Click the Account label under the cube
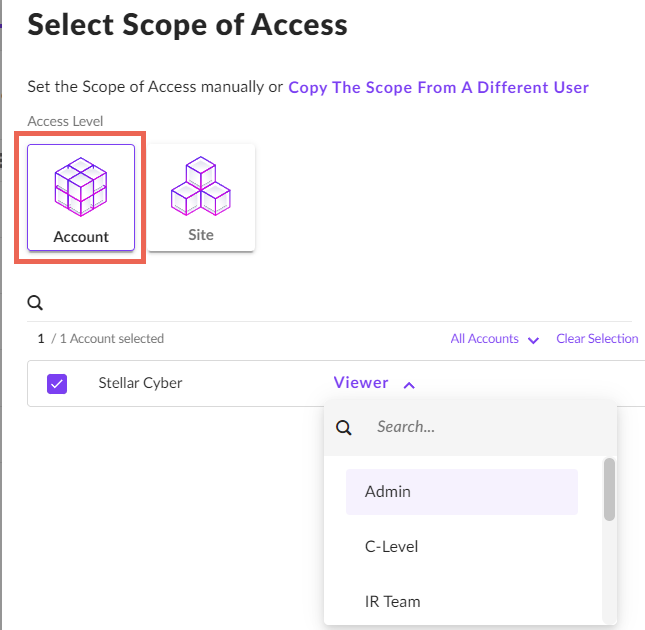The width and height of the screenshot is (645, 630). 81,237
